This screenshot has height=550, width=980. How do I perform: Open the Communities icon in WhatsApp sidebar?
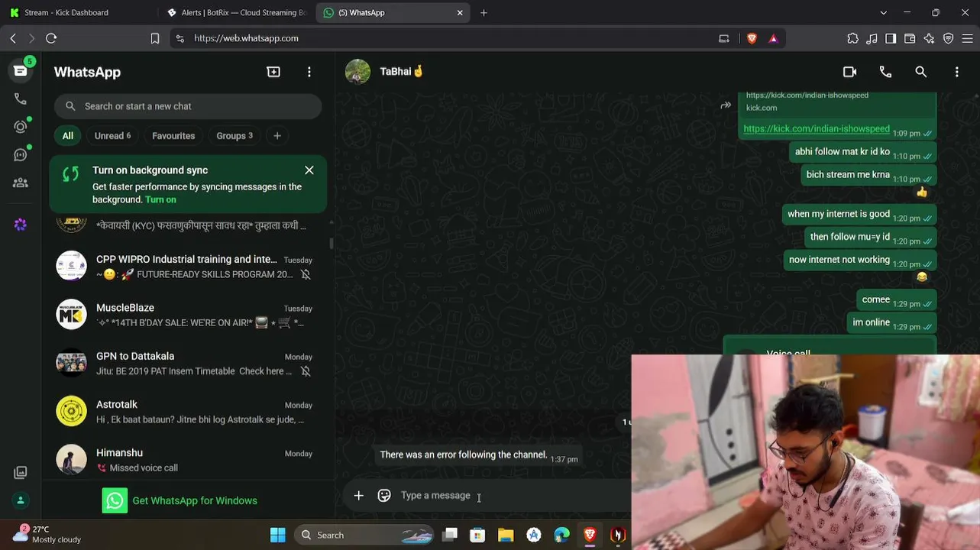[x=21, y=183]
